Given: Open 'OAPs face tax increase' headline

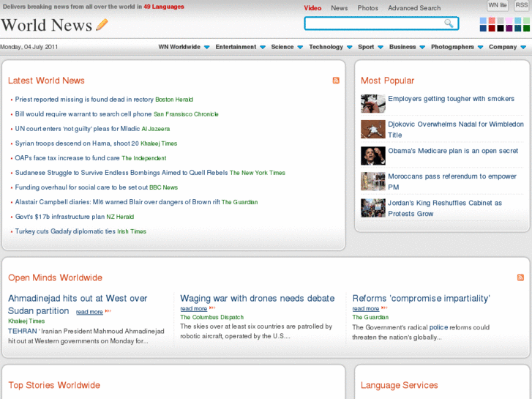Looking at the screenshot, I should [x=67, y=158].
